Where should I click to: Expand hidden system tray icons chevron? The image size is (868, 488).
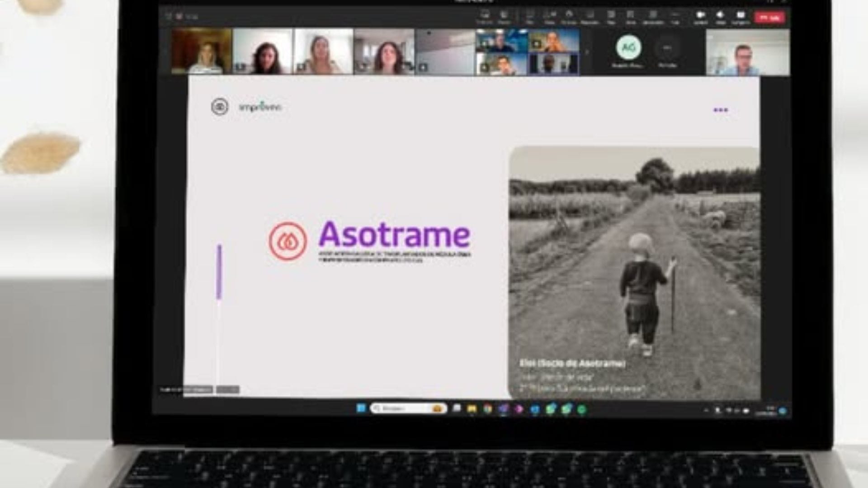point(706,410)
